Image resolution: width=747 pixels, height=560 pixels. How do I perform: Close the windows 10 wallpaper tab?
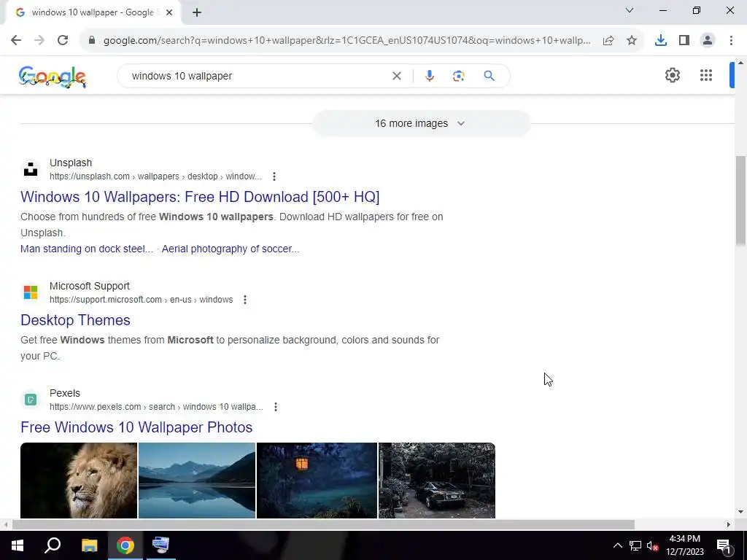[x=169, y=12]
